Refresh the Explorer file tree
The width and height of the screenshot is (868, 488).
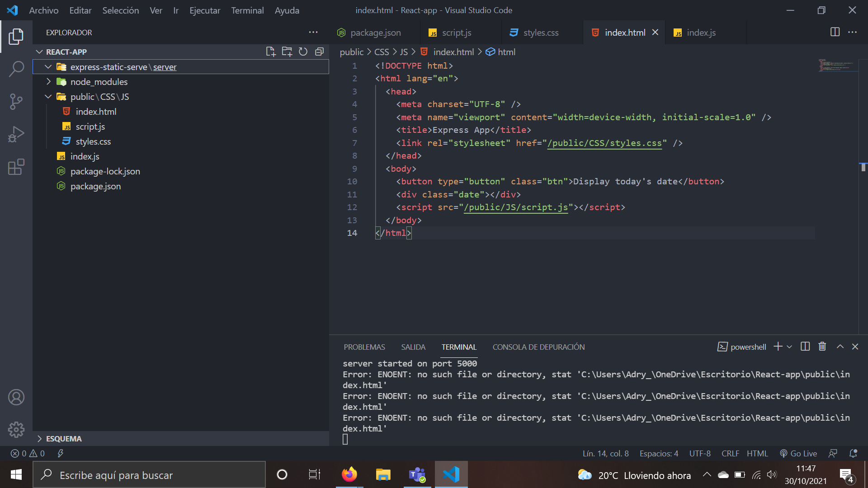click(303, 52)
